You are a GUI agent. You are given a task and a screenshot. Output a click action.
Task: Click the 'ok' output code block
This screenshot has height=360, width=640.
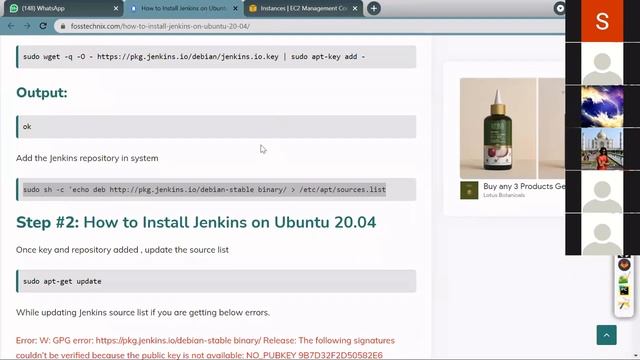coord(216,127)
